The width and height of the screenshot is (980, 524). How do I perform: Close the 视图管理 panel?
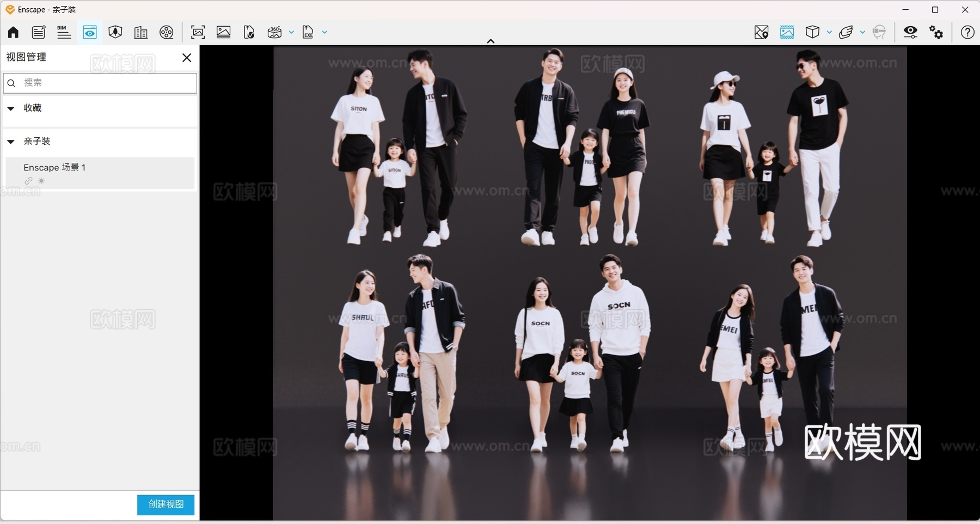click(x=187, y=58)
